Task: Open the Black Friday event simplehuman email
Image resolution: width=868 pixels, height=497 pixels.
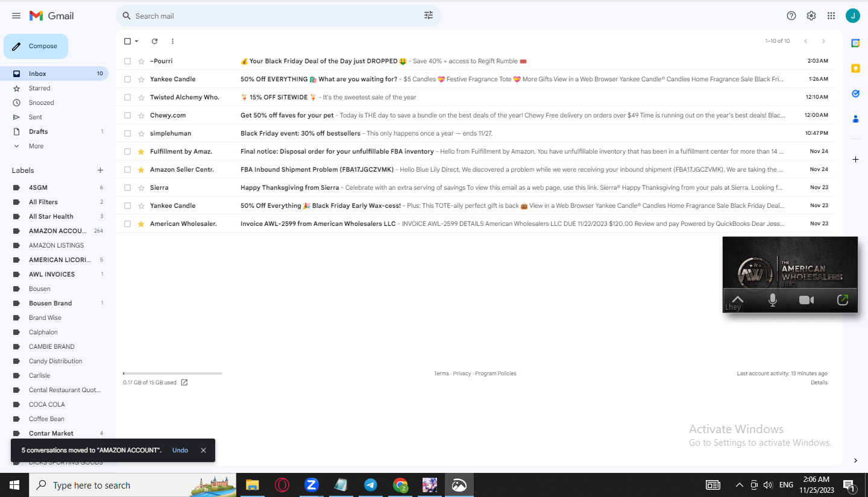Action: point(476,133)
